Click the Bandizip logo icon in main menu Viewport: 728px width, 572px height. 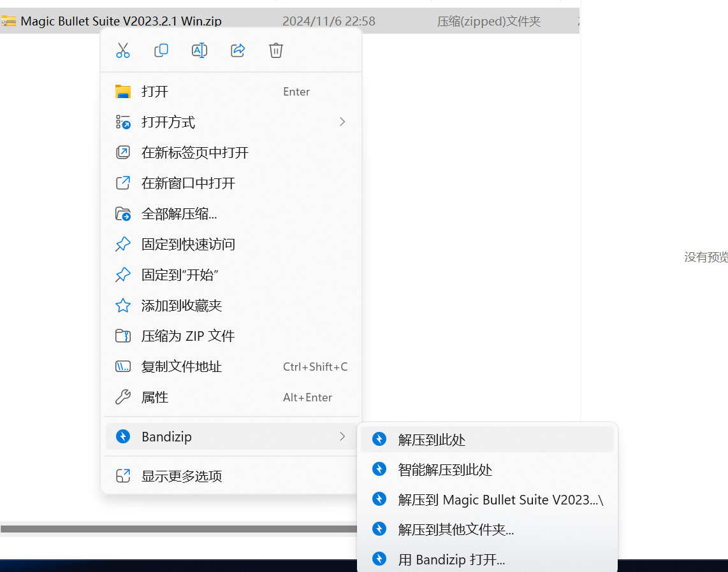tap(123, 436)
